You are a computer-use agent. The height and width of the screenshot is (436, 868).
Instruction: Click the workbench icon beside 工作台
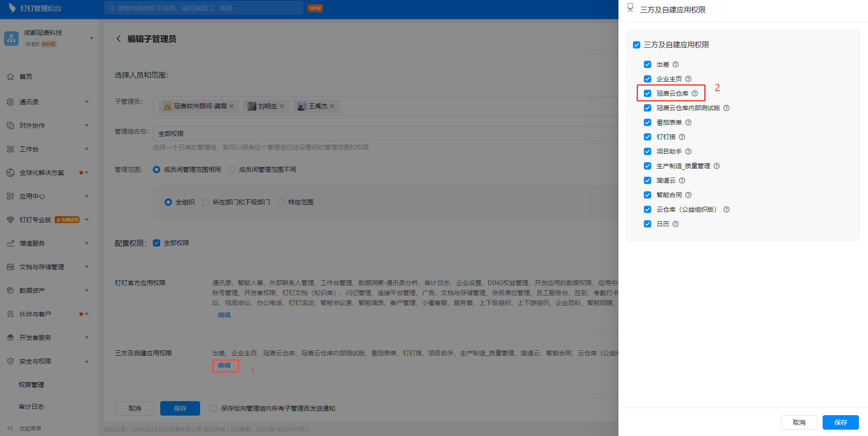[10, 149]
